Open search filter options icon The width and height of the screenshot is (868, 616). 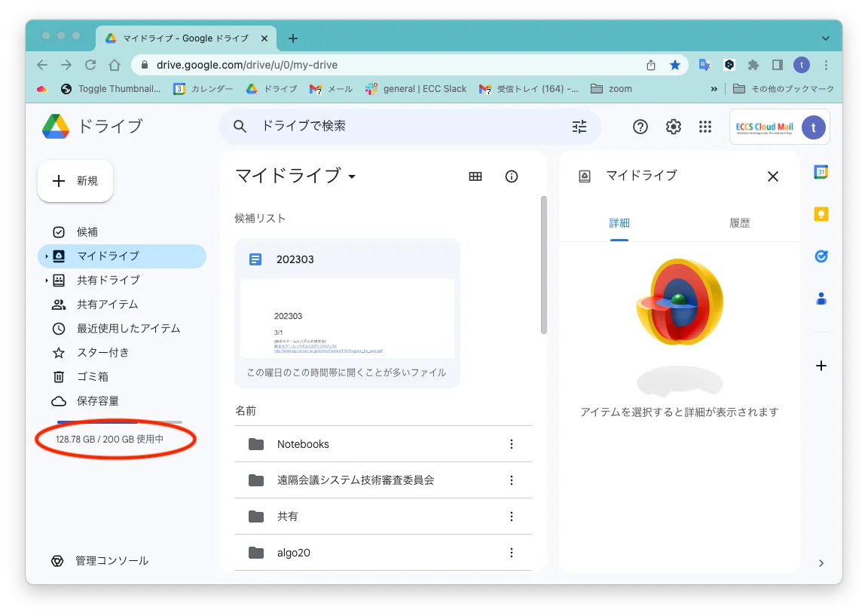pyautogui.click(x=579, y=127)
